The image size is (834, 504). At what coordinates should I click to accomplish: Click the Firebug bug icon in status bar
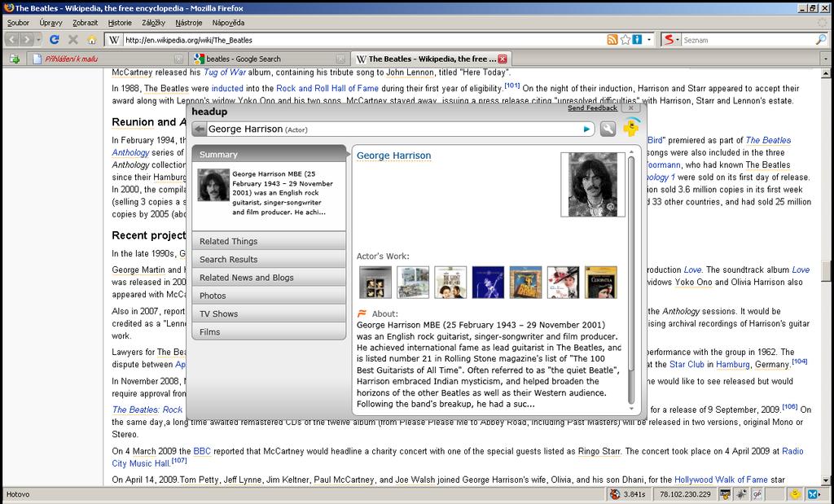point(740,494)
